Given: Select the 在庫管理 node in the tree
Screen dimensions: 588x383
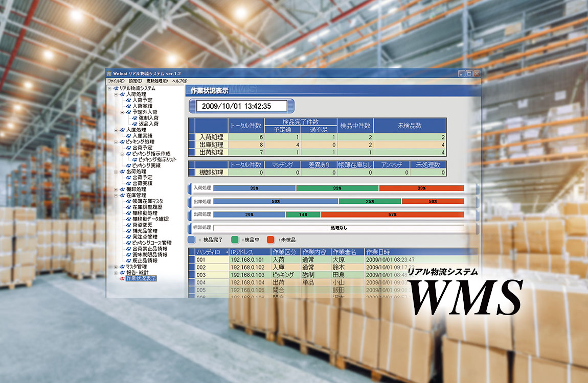Looking at the screenshot, I should coord(137,196).
